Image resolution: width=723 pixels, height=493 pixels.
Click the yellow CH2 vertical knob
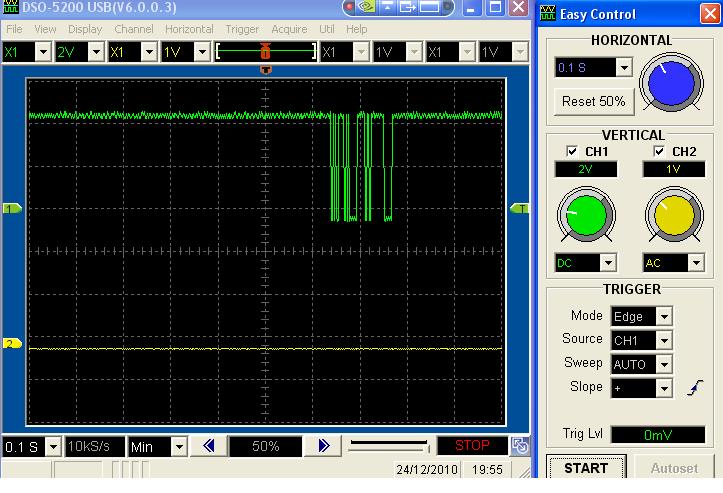[x=674, y=215]
